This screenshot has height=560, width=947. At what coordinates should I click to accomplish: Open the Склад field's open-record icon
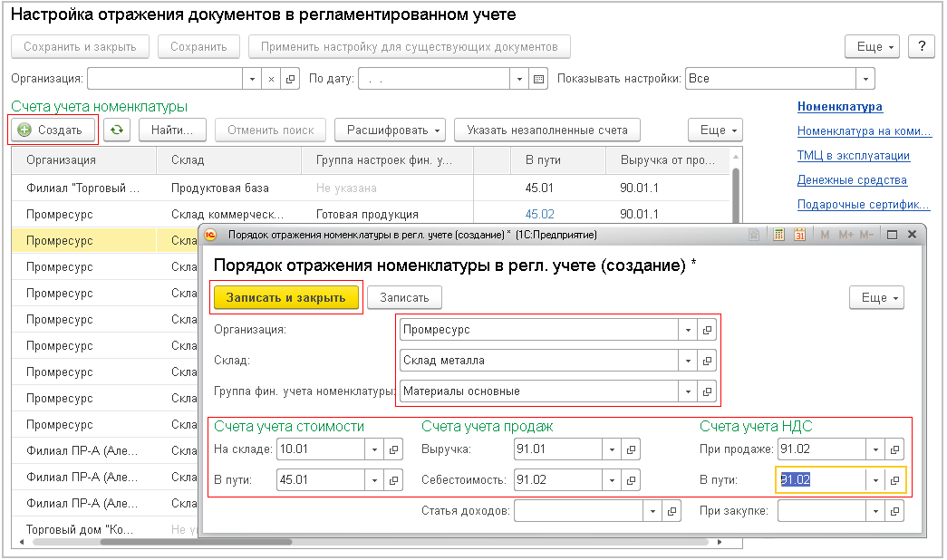pos(708,360)
